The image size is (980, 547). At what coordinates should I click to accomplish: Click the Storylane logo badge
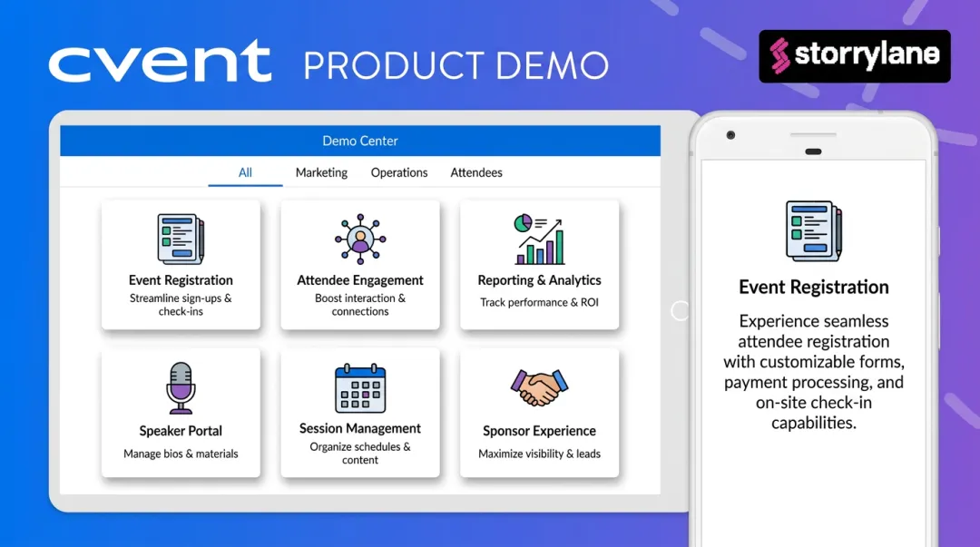[855, 56]
